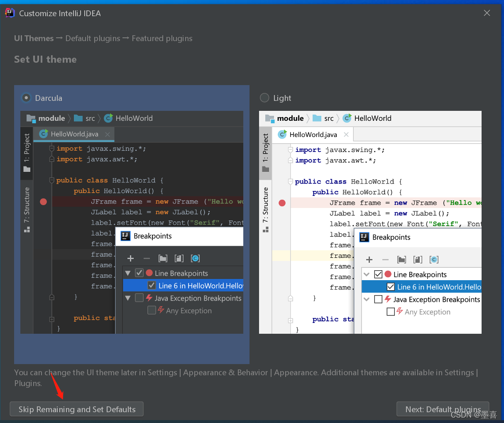Screen dimensions: 504x423
Task: Open the 1: Project tool tab in Darcula preview
Action: pos(27,152)
